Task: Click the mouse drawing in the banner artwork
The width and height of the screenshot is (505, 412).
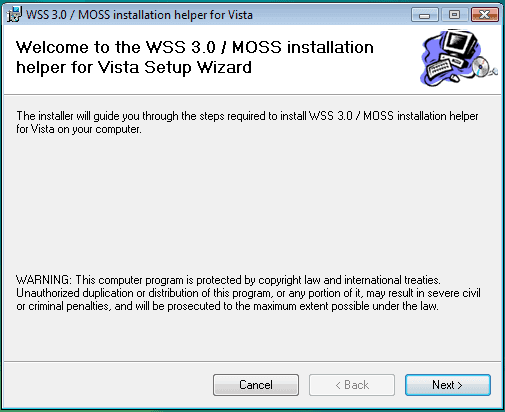Action: [x=454, y=78]
